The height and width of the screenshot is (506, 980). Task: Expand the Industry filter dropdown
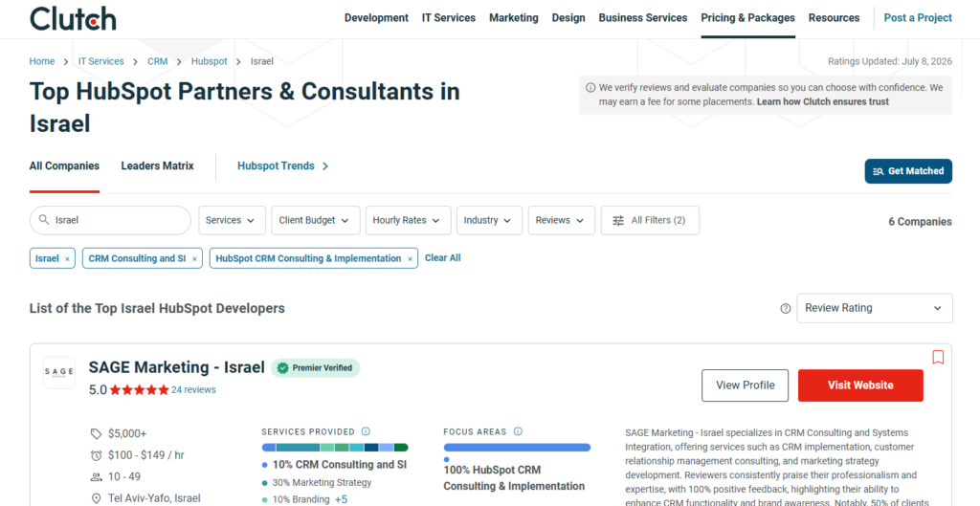[489, 221]
